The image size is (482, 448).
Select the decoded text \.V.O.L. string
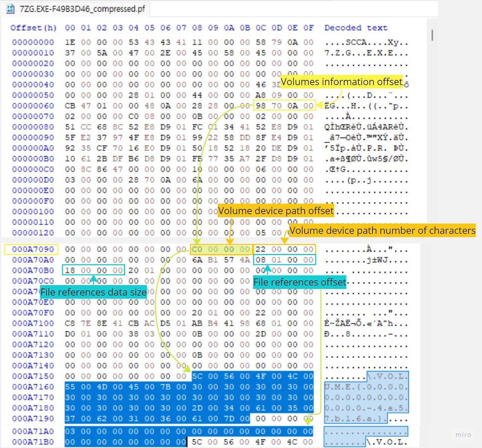[x=387, y=376]
